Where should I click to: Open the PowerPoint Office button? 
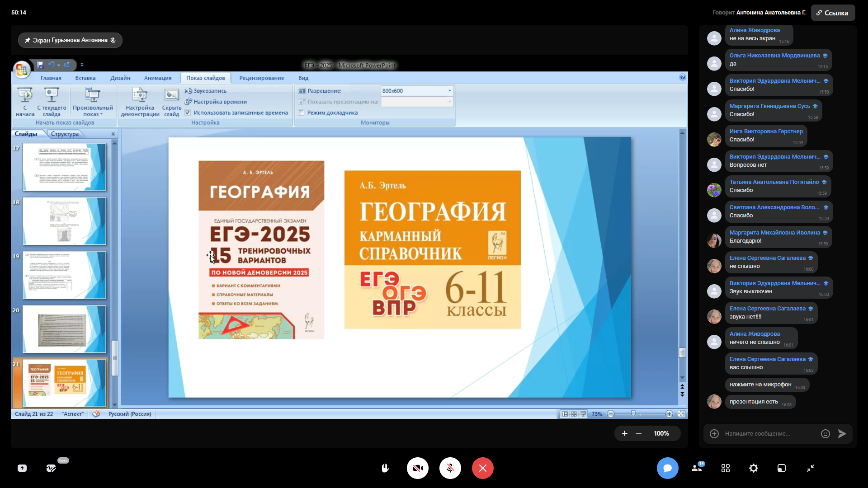pos(21,70)
